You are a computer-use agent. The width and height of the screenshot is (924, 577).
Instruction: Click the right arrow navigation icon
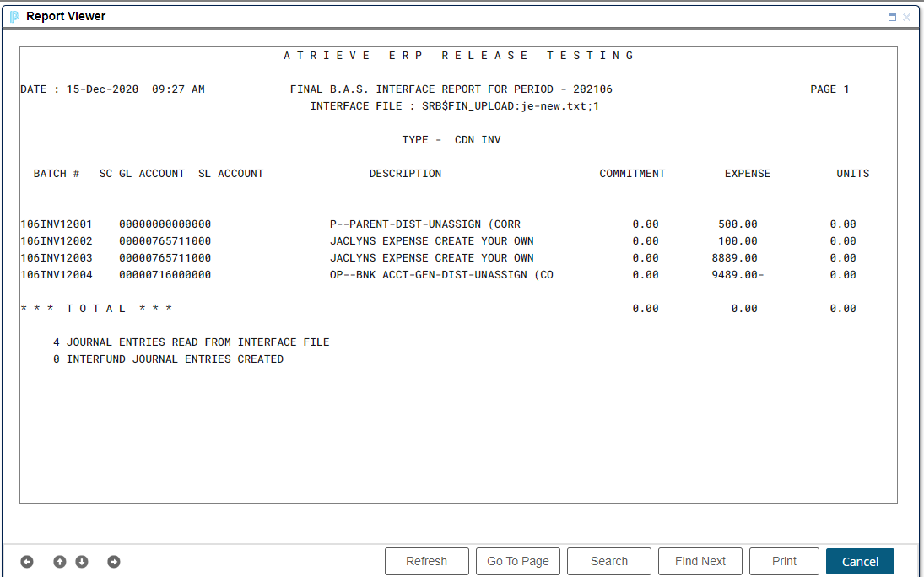pos(114,562)
